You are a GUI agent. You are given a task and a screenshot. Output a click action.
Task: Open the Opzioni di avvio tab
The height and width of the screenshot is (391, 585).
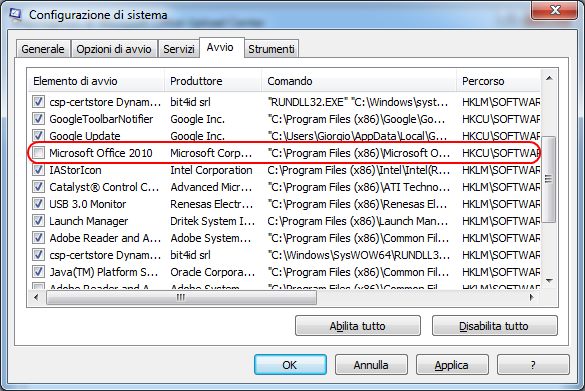tap(114, 49)
